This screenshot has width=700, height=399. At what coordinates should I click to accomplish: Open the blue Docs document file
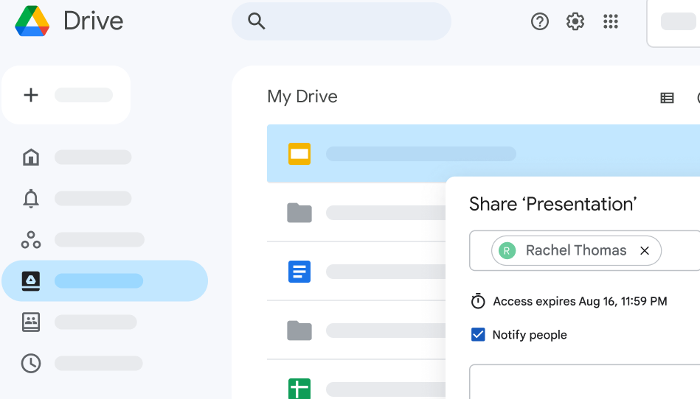click(356, 271)
